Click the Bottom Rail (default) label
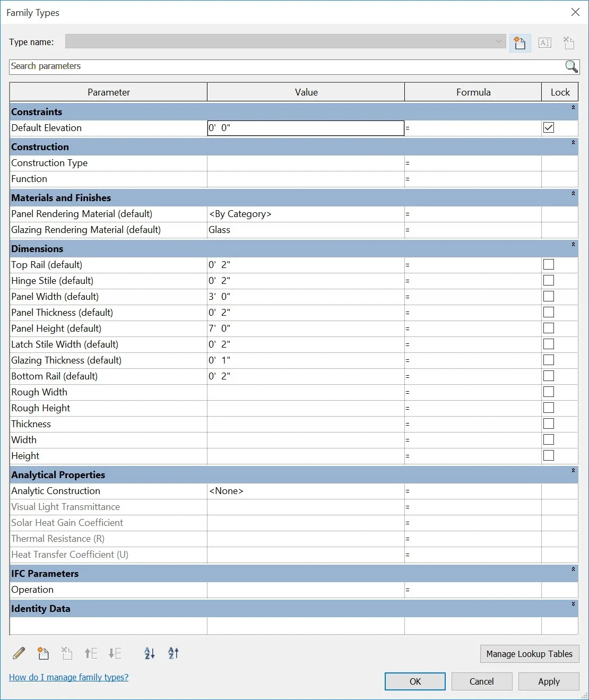This screenshot has width=589, height=700. tap(55, 376)
